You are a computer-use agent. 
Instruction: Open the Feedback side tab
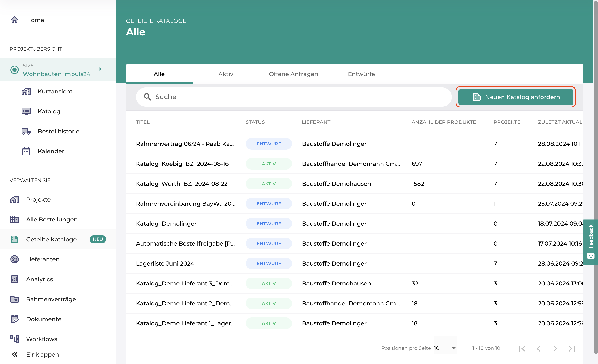pos(591,242)
